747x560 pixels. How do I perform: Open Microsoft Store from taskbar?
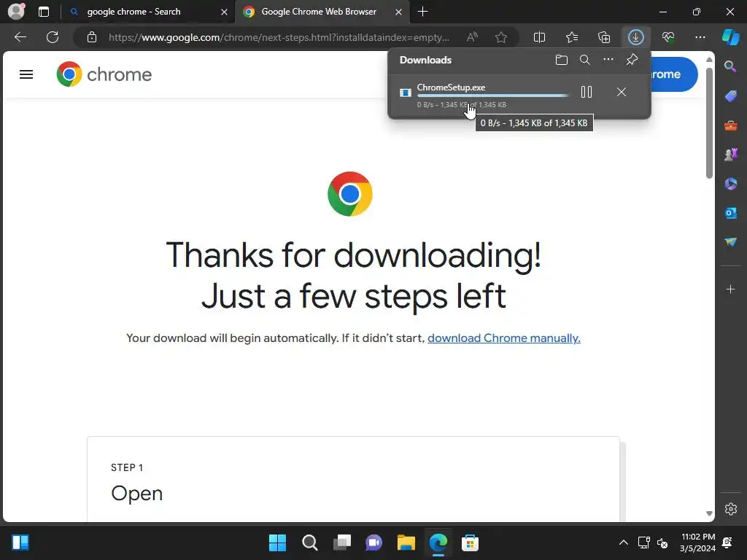(x=471, y=542)
